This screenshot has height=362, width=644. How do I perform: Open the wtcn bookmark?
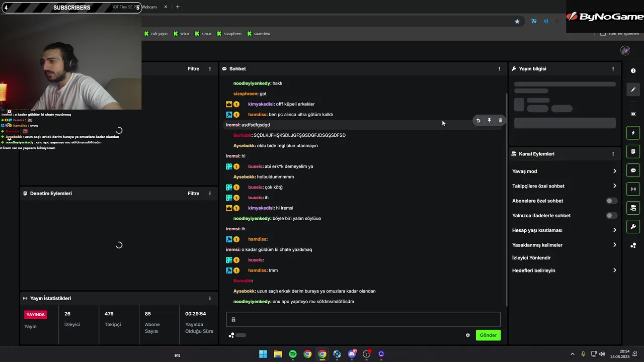(x=181, y=34)
